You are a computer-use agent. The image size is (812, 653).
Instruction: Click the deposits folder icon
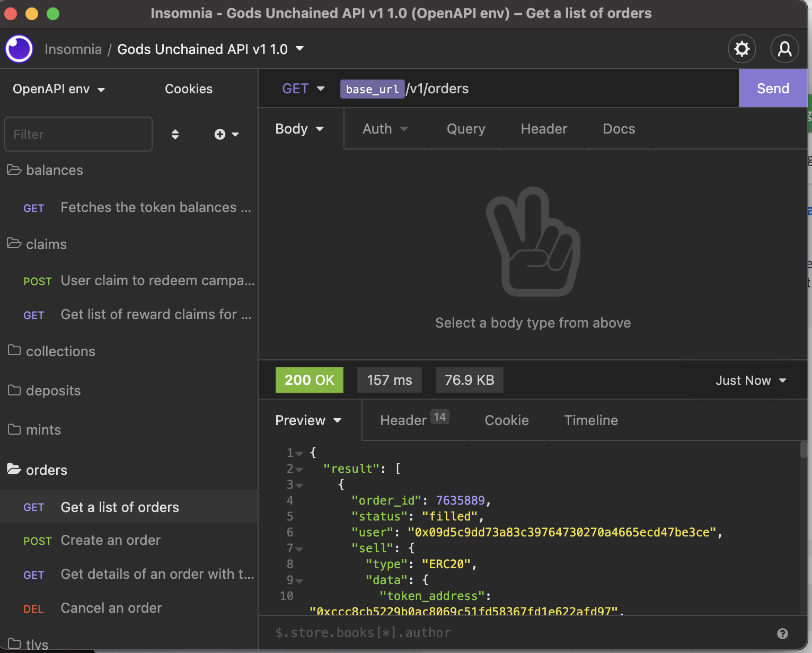click(14, 390)
